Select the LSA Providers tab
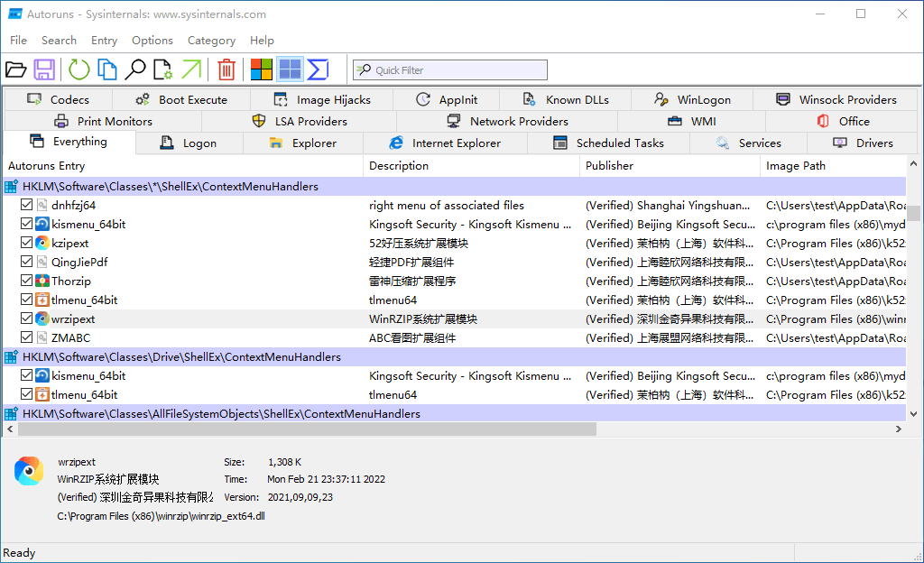Viewport: 924px width, 563px height. pyautogui.click(x=300, y=121)
